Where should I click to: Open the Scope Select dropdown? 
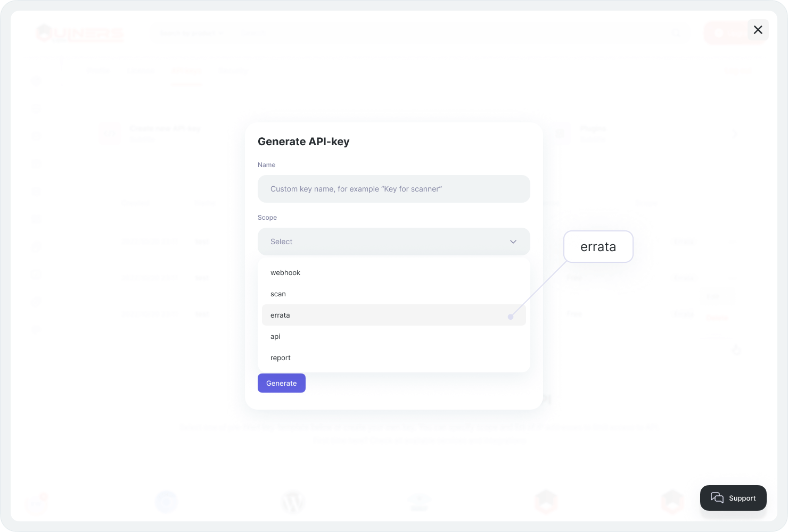pos(393,242)
